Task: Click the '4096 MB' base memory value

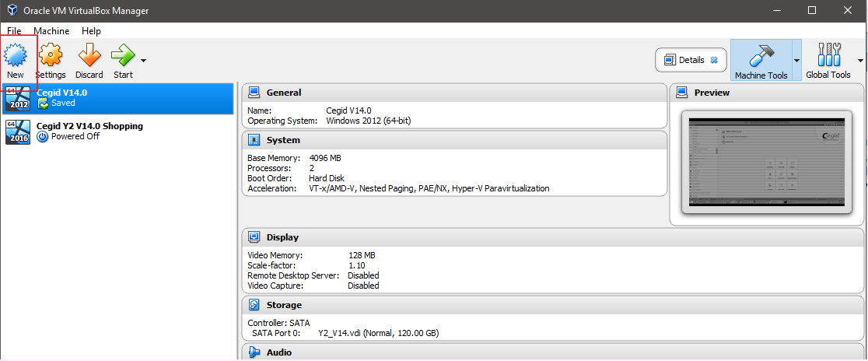Action: pos(325,158)
